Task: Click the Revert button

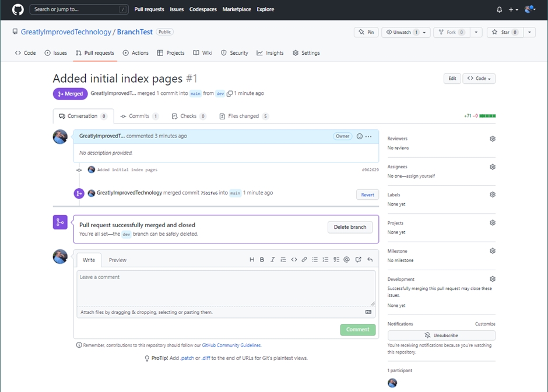Action: click(x=367, y=195)
